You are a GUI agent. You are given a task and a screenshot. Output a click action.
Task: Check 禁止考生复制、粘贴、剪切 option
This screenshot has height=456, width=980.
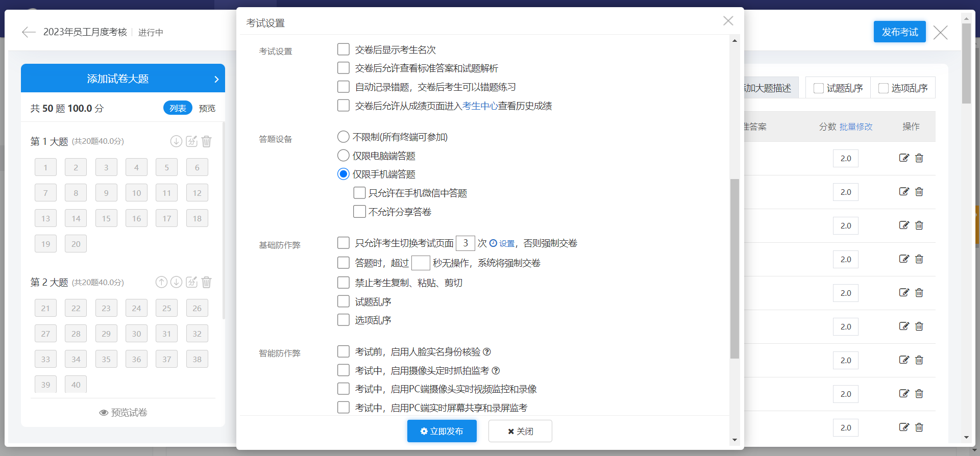point(344,283)
